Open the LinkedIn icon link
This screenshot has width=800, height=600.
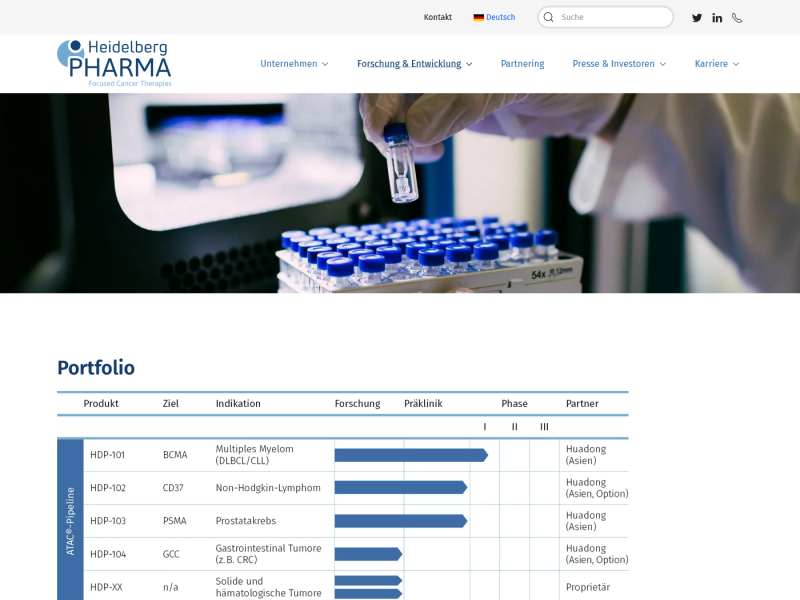[717, 18]
